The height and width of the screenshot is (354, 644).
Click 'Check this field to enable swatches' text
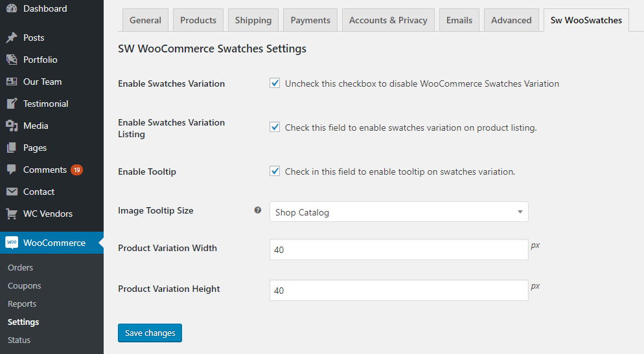click(x=411, y=127)
